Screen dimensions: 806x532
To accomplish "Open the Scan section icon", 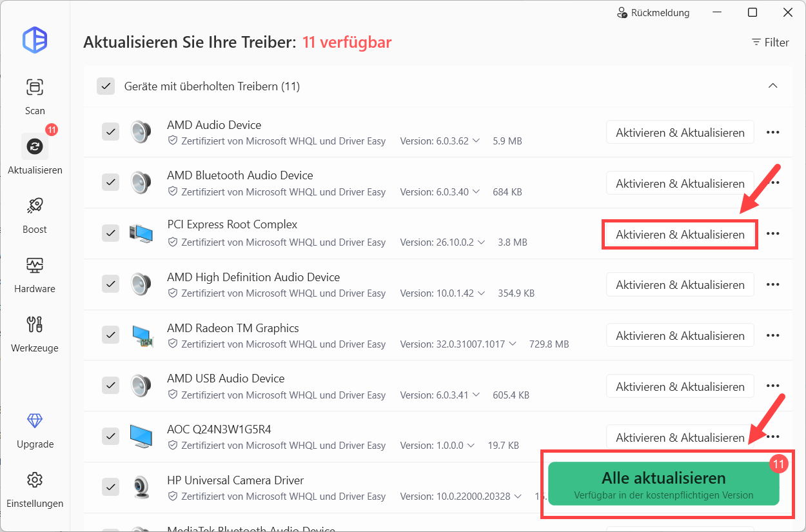I will click(x=35, y=87).
